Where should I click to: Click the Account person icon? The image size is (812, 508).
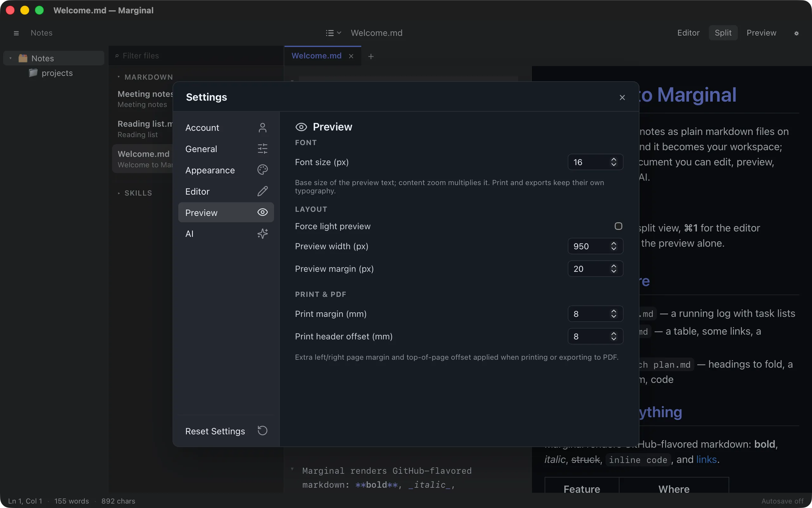[x=262, y=128]
